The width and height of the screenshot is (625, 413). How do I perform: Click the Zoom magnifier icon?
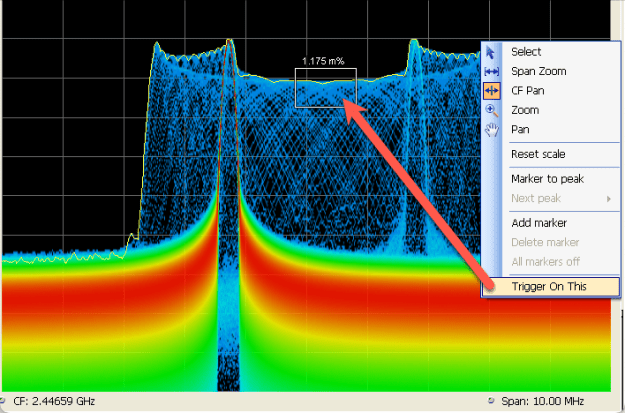coord(491,110)
